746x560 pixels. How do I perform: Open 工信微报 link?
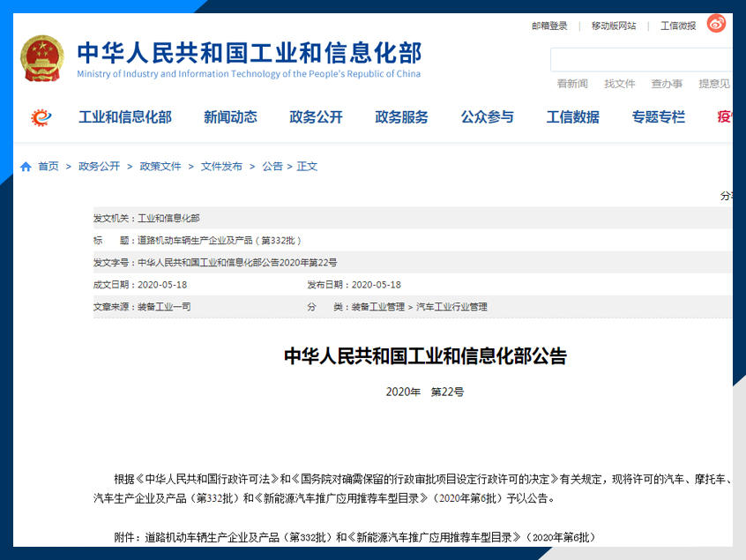pos(678,26)
